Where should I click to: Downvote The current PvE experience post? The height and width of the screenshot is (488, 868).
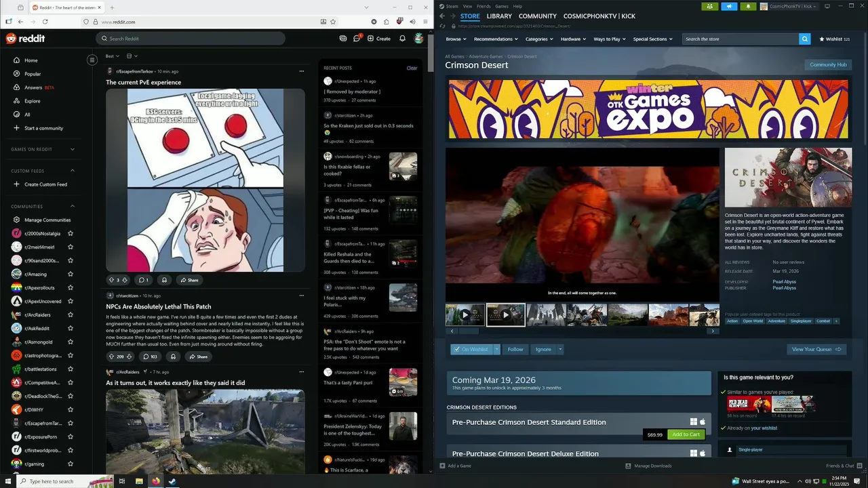125,280
